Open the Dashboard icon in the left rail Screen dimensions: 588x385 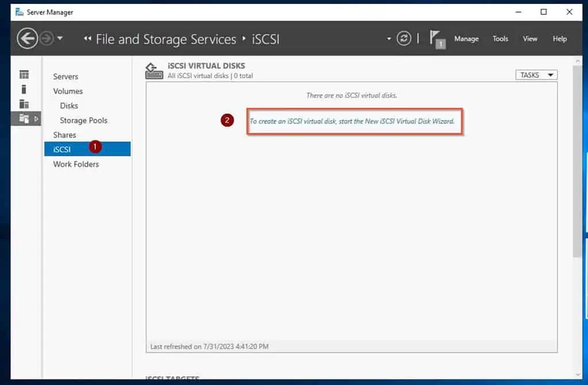click(24, 74)
